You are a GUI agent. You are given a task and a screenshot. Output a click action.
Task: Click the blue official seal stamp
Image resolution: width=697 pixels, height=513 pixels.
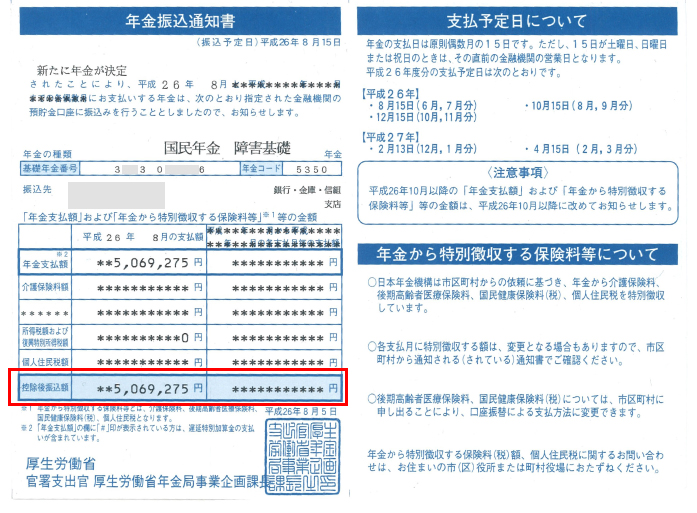click(303, 457)
